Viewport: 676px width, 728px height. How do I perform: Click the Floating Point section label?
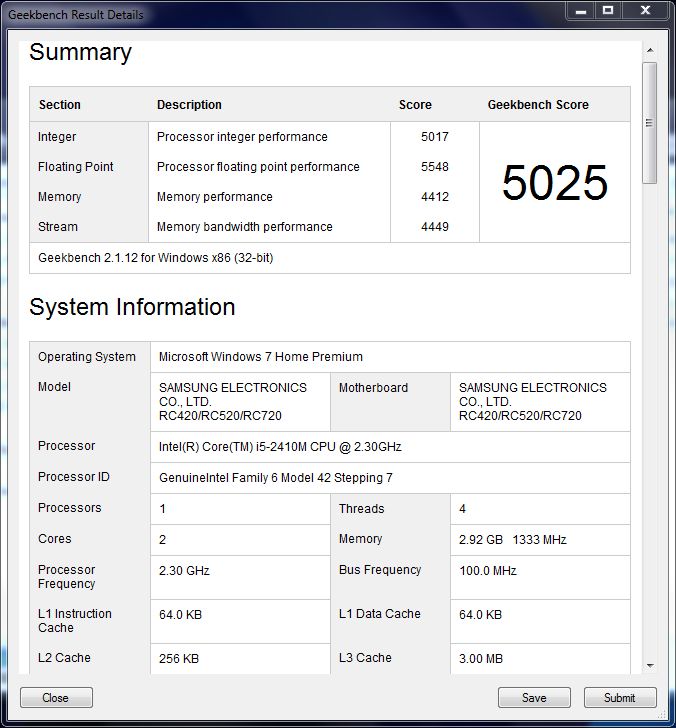point(75,167)
